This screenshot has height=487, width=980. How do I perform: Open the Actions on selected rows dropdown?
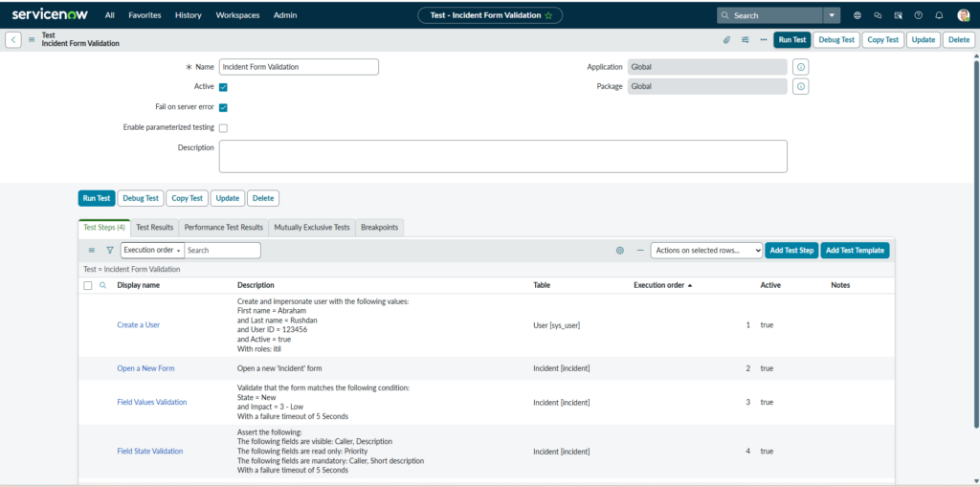[x=706, y=250]
